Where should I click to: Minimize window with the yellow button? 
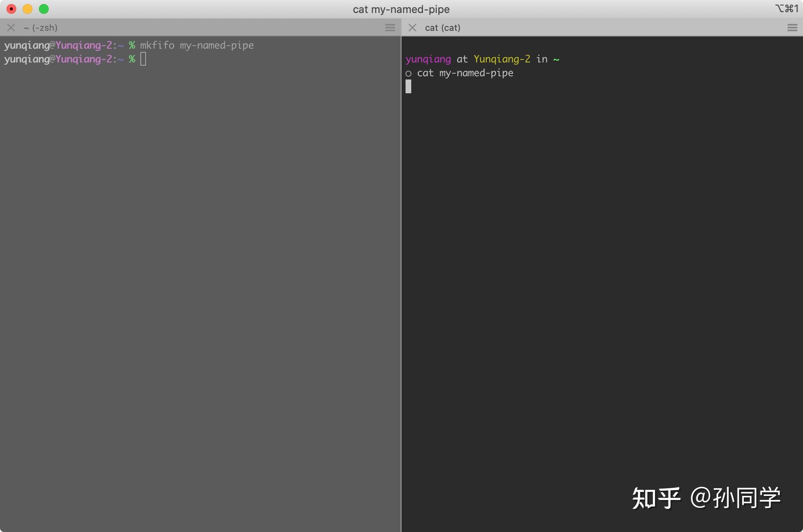tap(28, 9)
